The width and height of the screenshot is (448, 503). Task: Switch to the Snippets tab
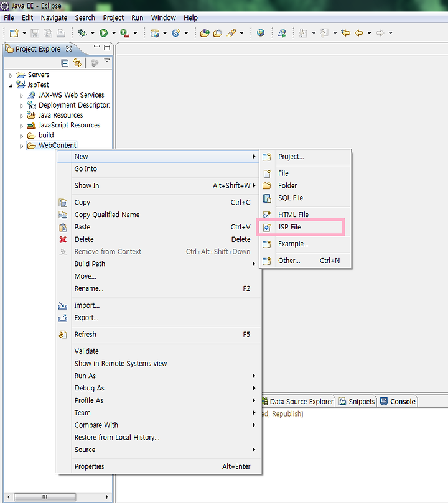point(357,401)
